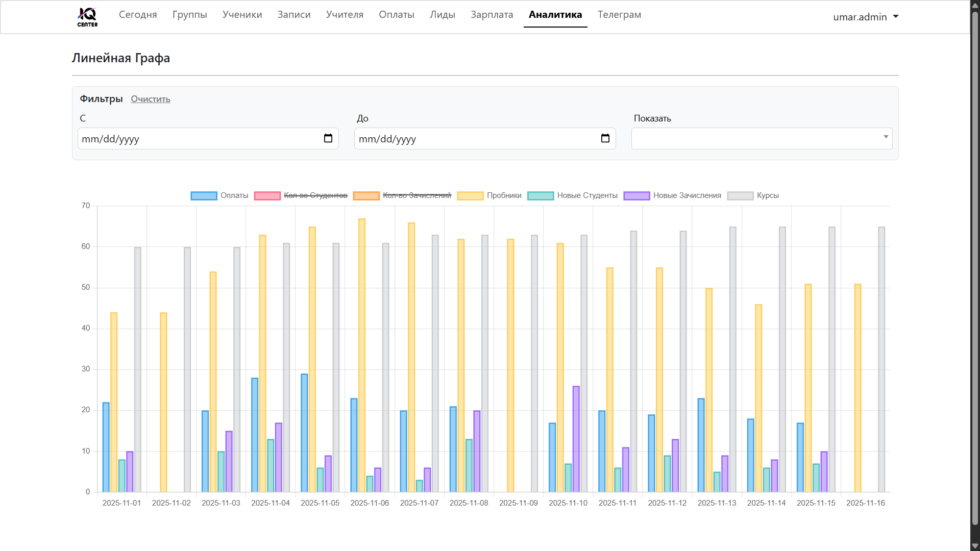
Task: Go to Сегодня nav item
Action: tap(138, 15)
